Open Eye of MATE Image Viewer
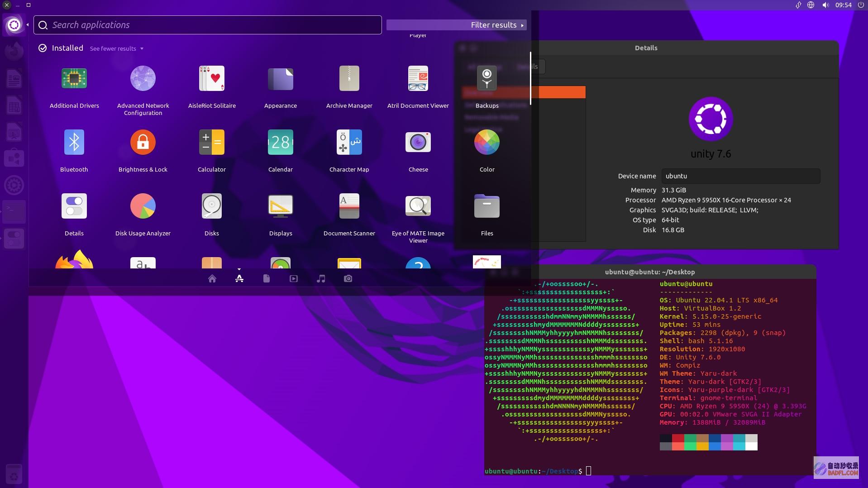The width and height of the screenshot is (868, 488). [x=418, y=218]
